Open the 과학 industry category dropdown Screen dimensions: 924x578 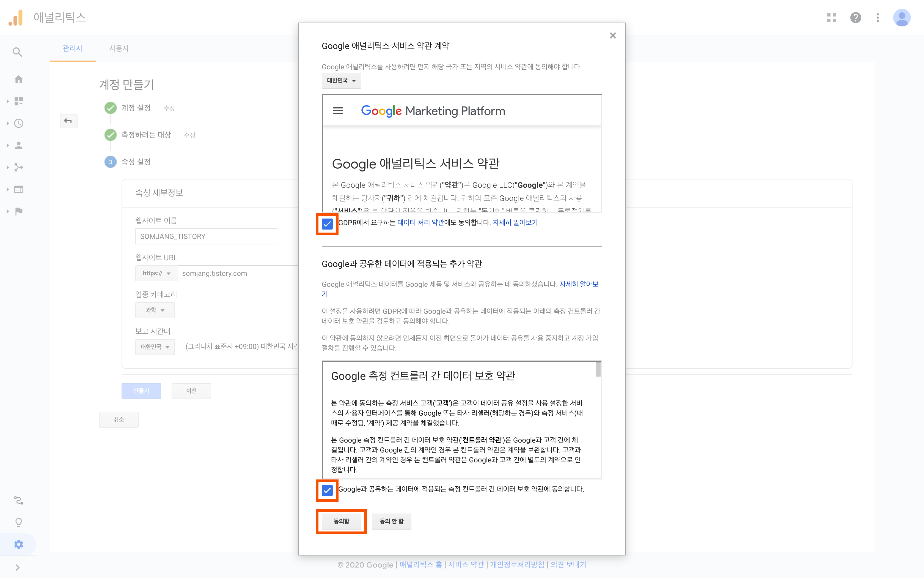tap(155, 310)
